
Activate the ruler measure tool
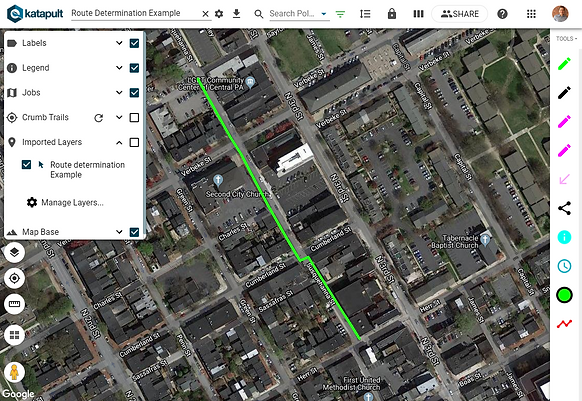(x=14, y=304)
